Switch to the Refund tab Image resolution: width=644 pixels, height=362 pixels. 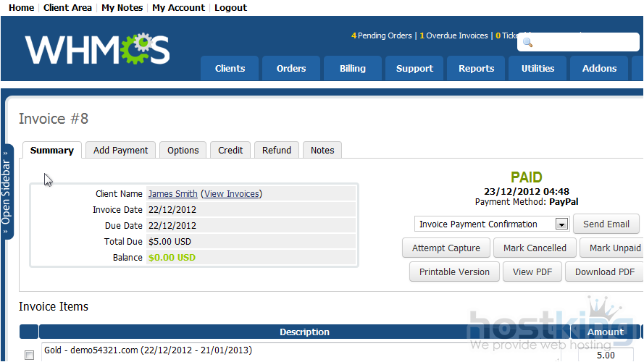276,151
